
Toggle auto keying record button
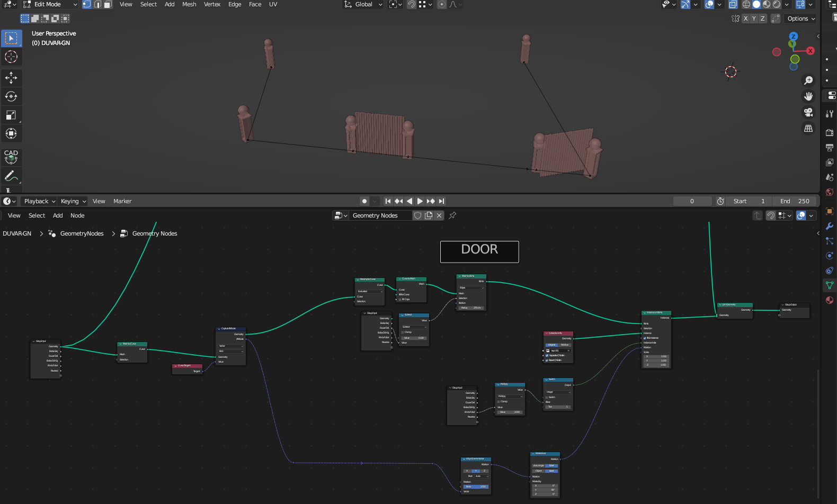click(x=364, y=201)
